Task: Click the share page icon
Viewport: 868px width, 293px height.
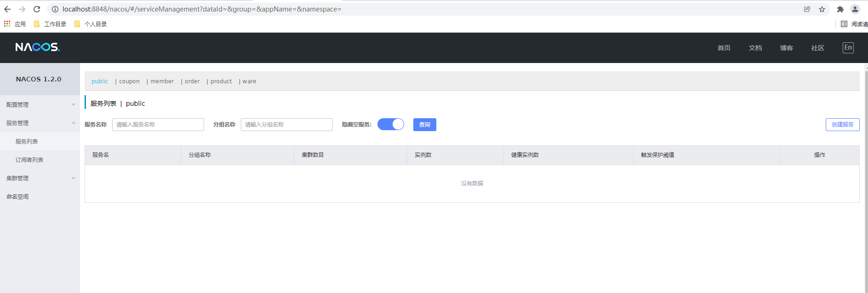Action: click(x=807, y=9)
